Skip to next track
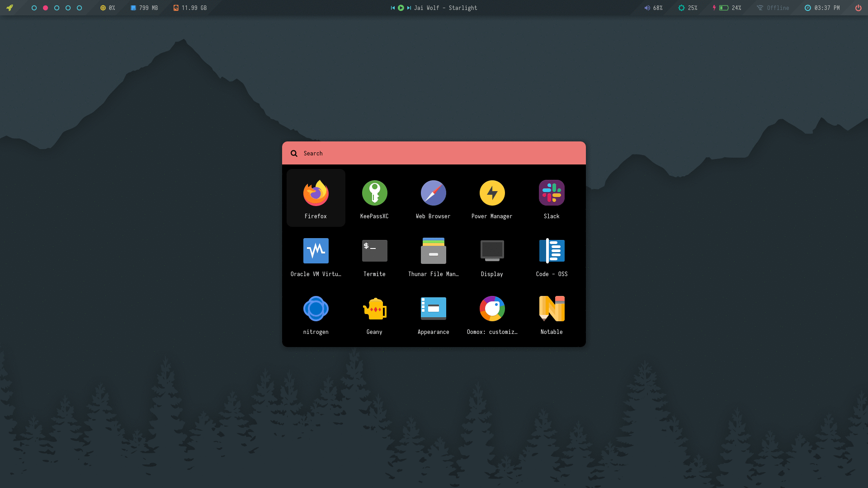The width and height of the screenshot is (868, 488). click(x=410, y=8)
